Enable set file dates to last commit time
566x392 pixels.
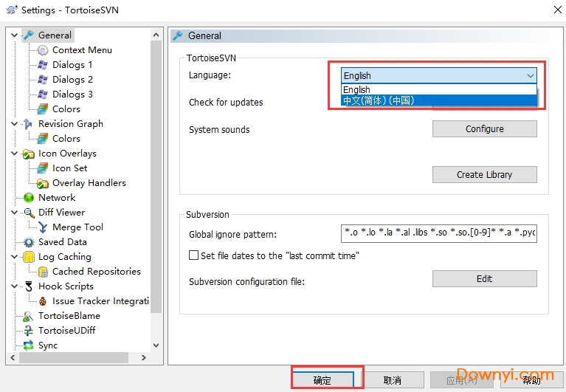coord(193,255)
